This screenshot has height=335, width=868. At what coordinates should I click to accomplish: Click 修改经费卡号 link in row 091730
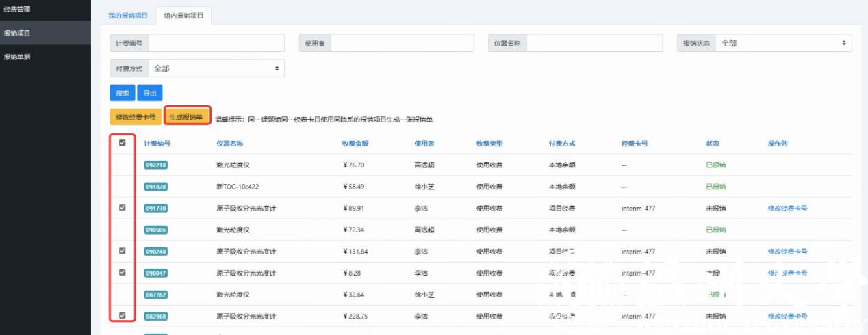[787, 209]
